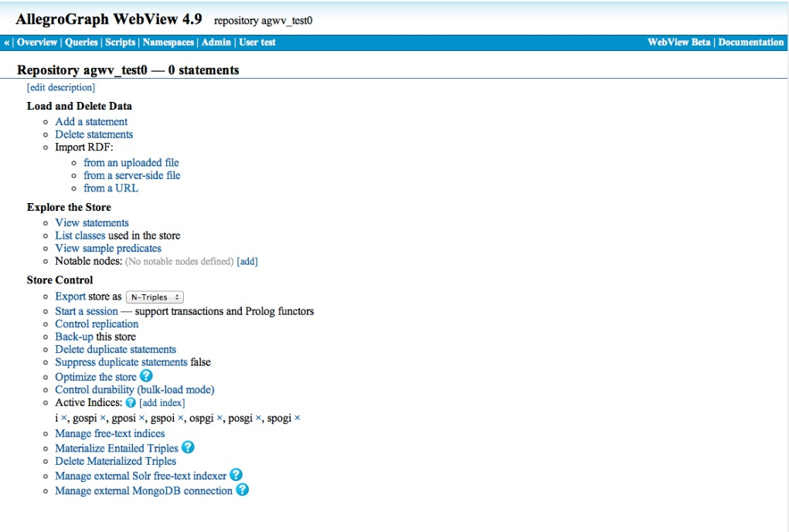789x532 pixels.
Task: Open Control durability (bulk-load mode)
Action: click(x=134, y=390)
